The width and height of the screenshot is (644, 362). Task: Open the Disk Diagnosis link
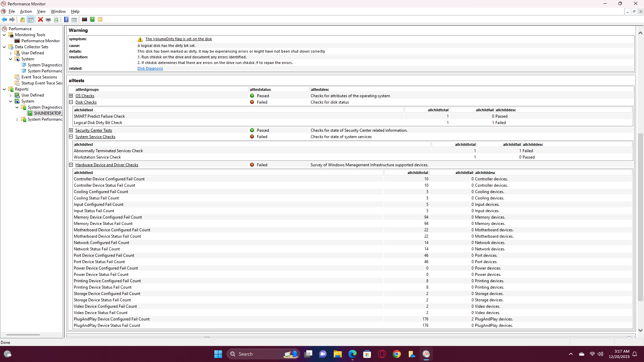(150, 68)
